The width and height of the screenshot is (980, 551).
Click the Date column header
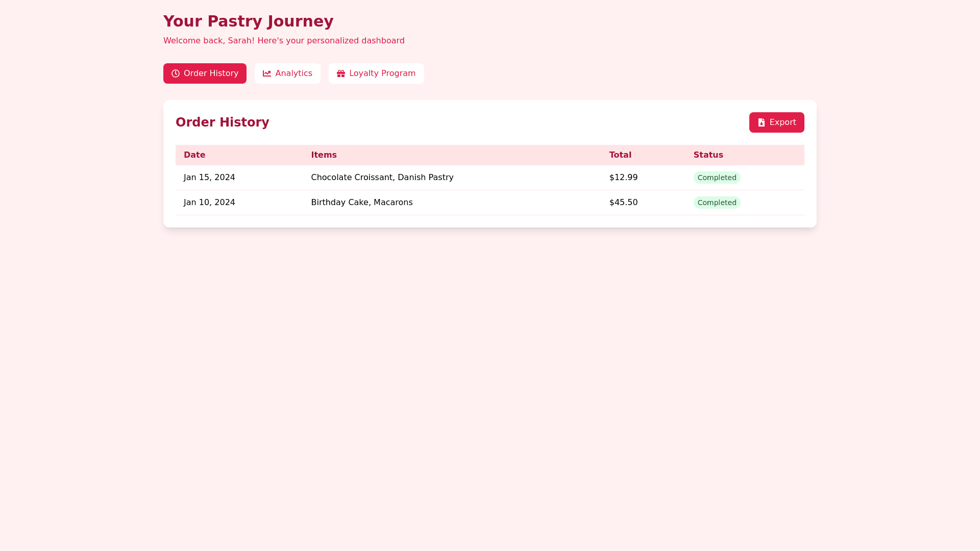[x=194, y=155]
